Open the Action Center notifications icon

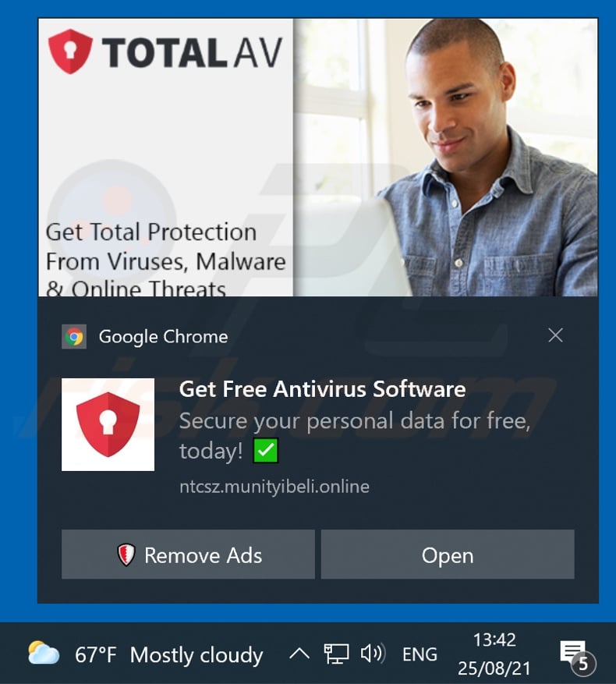(577, 656)
